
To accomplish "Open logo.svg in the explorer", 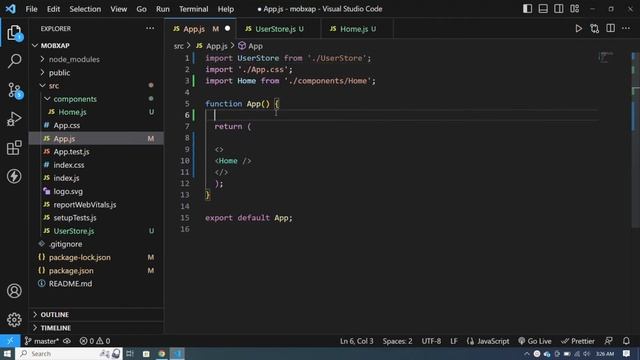I will coord(96,191).
